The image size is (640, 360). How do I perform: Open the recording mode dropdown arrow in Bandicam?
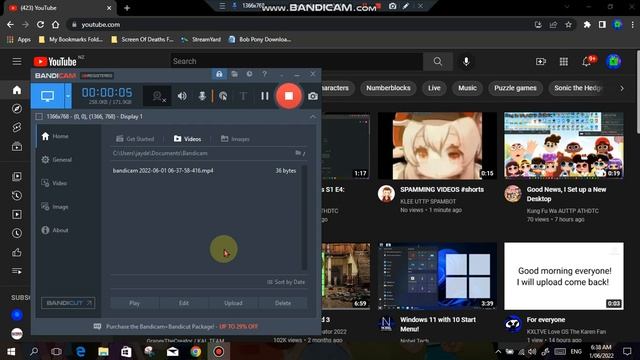tap(68, 96)
